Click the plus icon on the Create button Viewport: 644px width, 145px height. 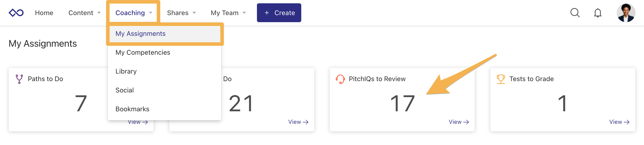(267, 12)
